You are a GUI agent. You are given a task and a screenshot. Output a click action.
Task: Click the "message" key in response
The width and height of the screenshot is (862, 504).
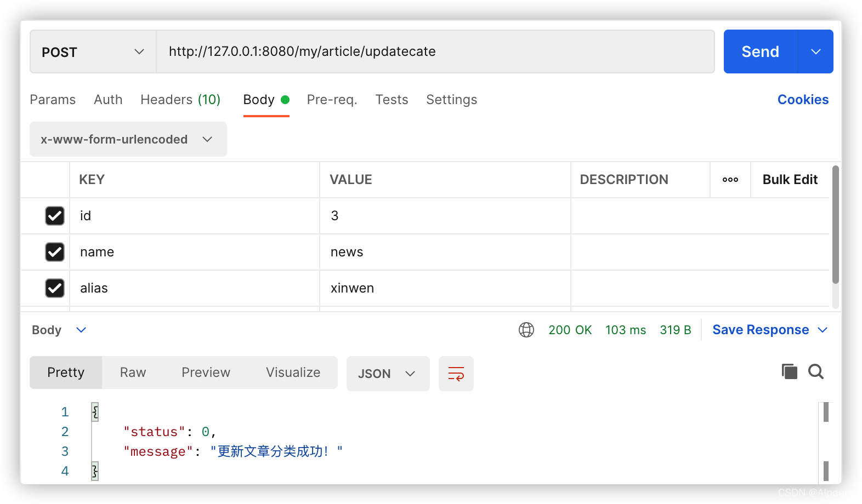click(158, 451)
